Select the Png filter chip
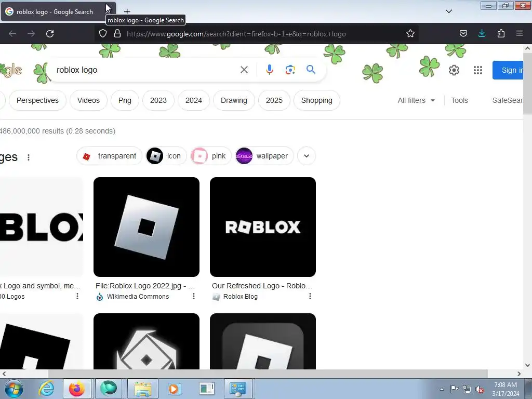This screenshot has width=532, height=399. pos(125,100)
